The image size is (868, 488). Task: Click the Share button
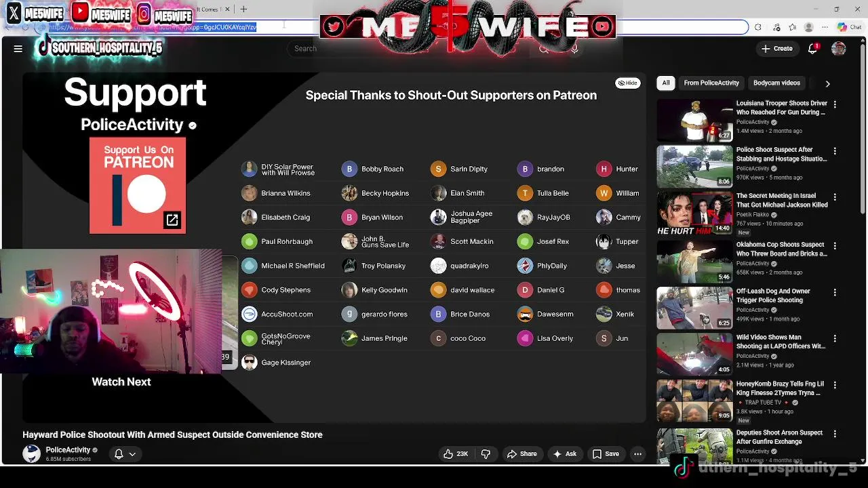click(522, 454)
